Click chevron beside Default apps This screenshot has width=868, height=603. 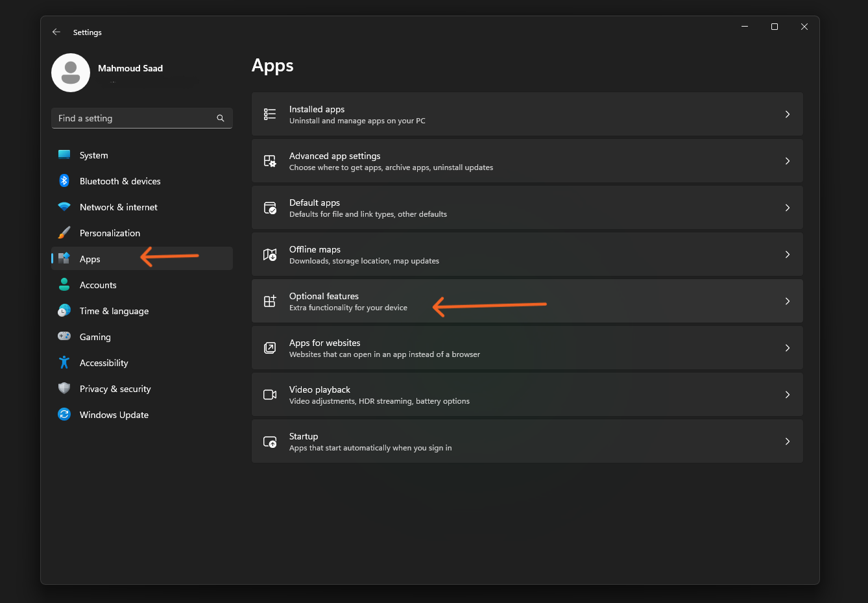point(787,208)
